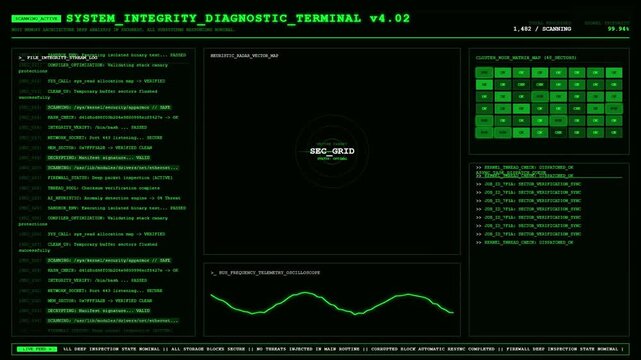The width and height of the screenshot is (641, 360).
Task: Select the 99.94% integrity value
Action: (x=618, y=29)
